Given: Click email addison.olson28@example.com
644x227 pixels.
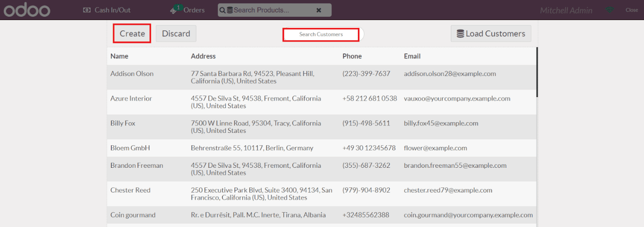Looking at the screenshot, I should 450,74.
